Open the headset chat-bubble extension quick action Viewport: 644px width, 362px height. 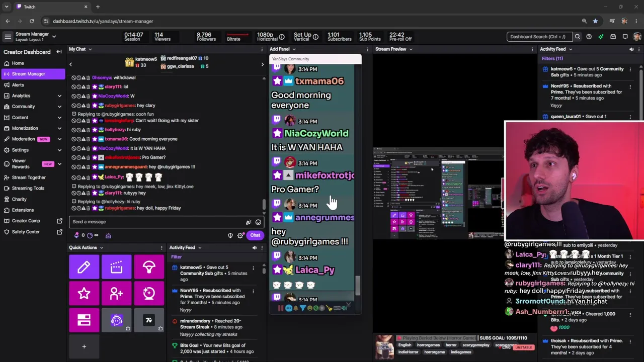(x=116, y=320)
